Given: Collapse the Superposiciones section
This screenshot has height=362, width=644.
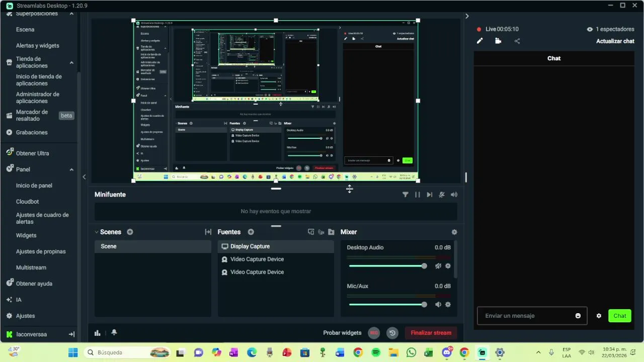Looking at the screenshot, I should 71,13.
